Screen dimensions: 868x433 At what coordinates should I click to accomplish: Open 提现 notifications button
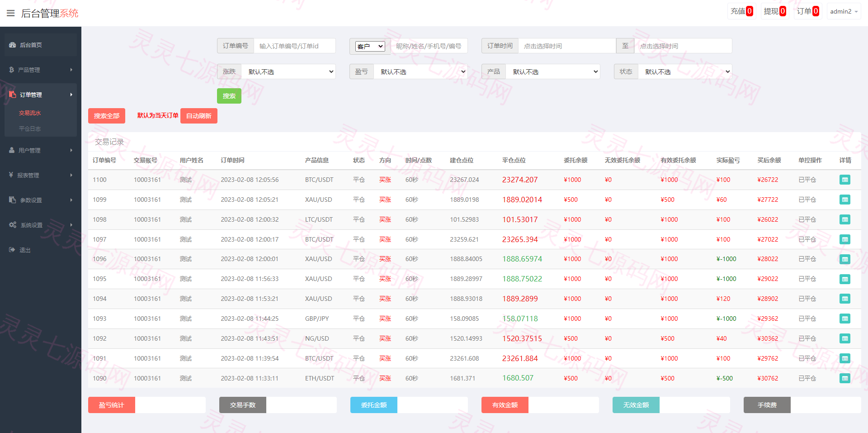pyautogui.click(x=775, y=11)
